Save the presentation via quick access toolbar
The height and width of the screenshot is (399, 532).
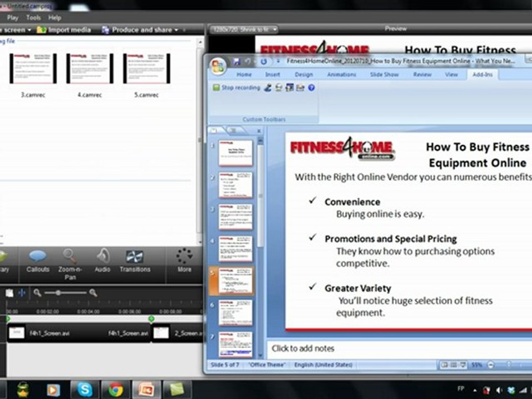coord(236,62)
